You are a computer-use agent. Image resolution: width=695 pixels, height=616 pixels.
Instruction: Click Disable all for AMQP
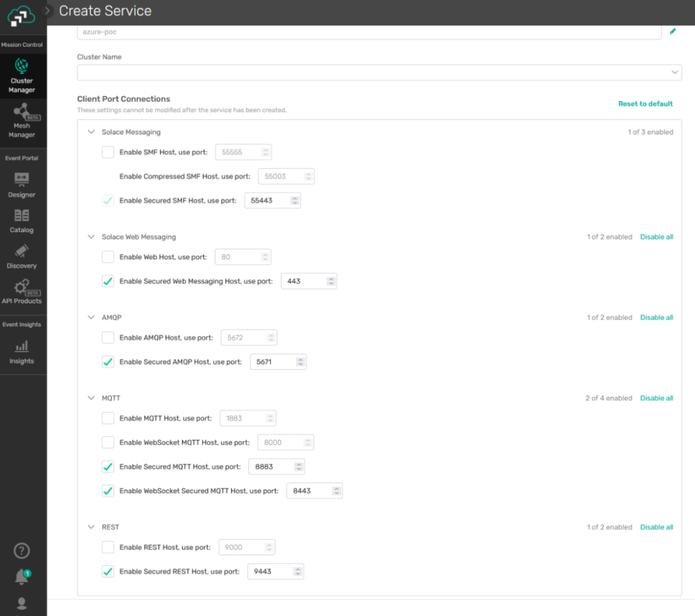pyautogui.click(x=656, y=317)
